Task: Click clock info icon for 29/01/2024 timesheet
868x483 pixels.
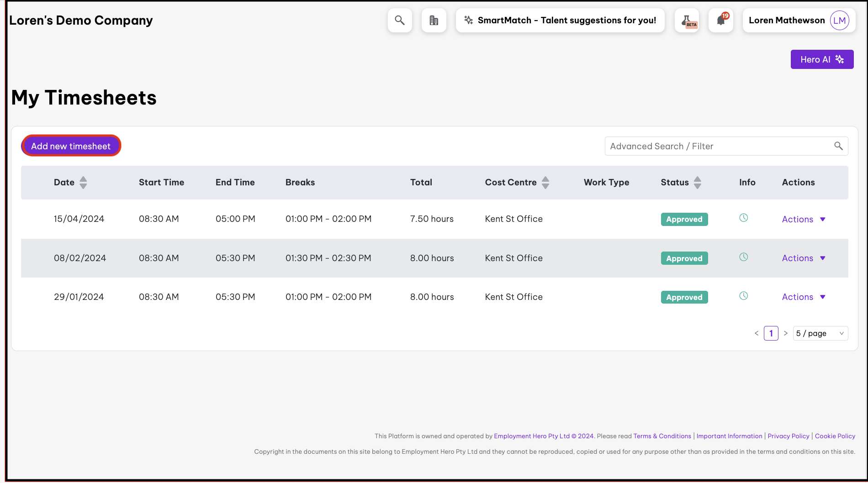Action: pos(744,296)
